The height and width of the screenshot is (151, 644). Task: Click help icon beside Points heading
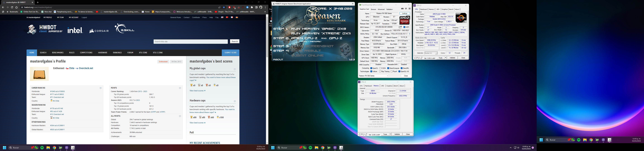point(180,88)
